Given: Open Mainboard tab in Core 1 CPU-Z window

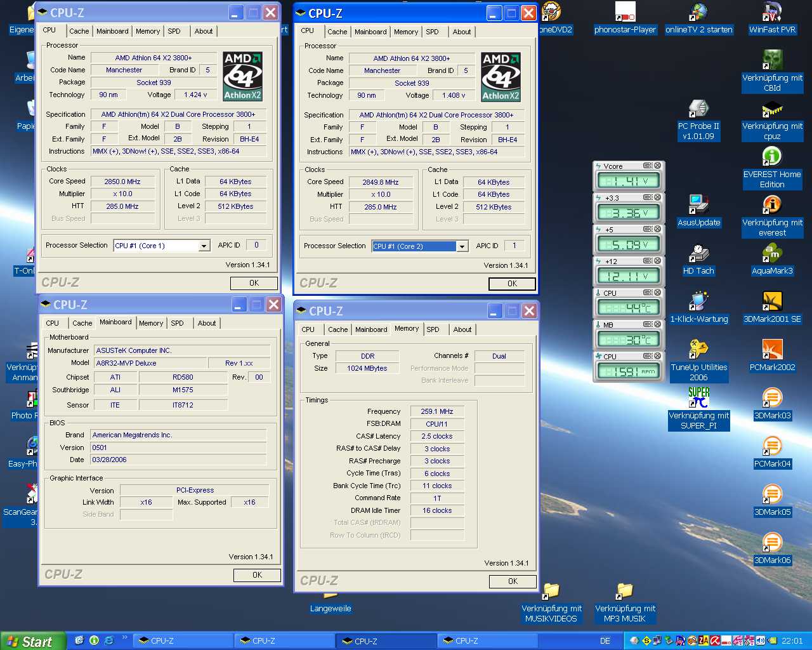Looking at the screenshot, I should (112, 31).
